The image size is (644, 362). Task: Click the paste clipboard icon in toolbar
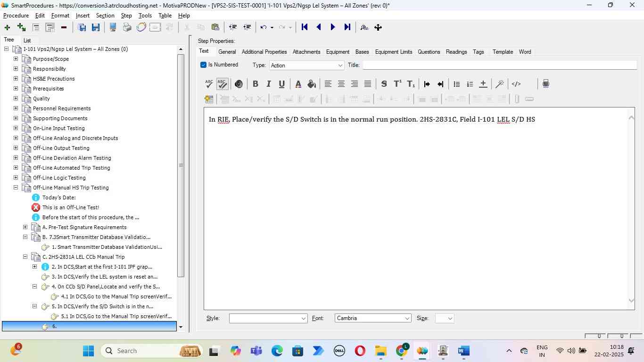click(215, 27)
